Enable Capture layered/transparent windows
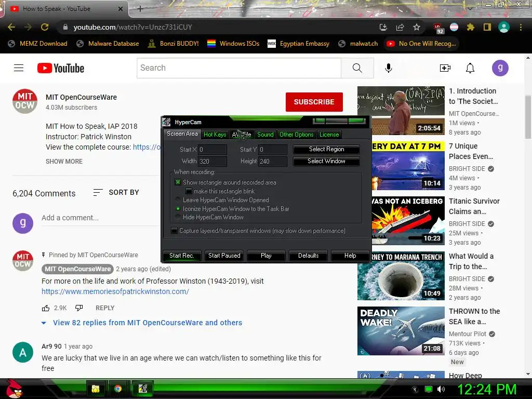The height and width of the screenshot is (399, 532). [x=174, y=231]
